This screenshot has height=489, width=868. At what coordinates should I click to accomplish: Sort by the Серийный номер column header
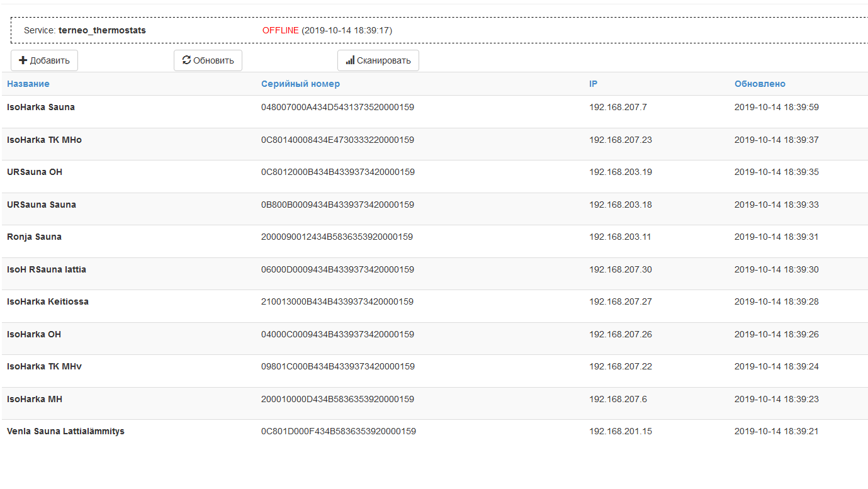pos(300,84)
